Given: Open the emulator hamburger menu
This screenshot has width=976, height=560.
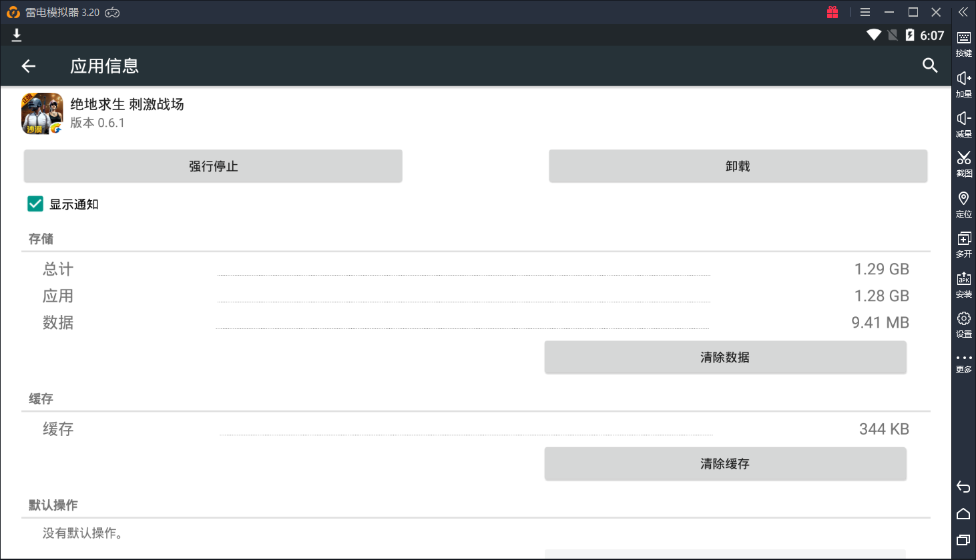Looking at the screenshot, I should 865,12.
